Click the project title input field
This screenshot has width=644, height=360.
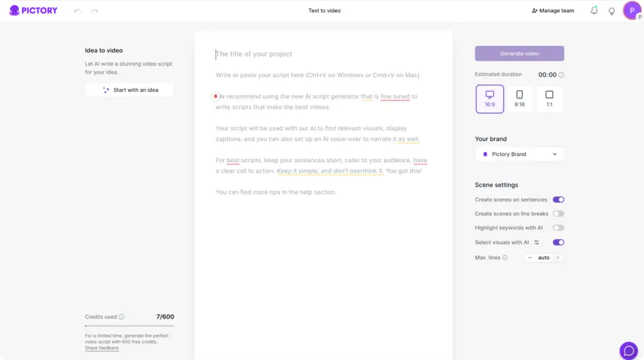tap(324, 53)
